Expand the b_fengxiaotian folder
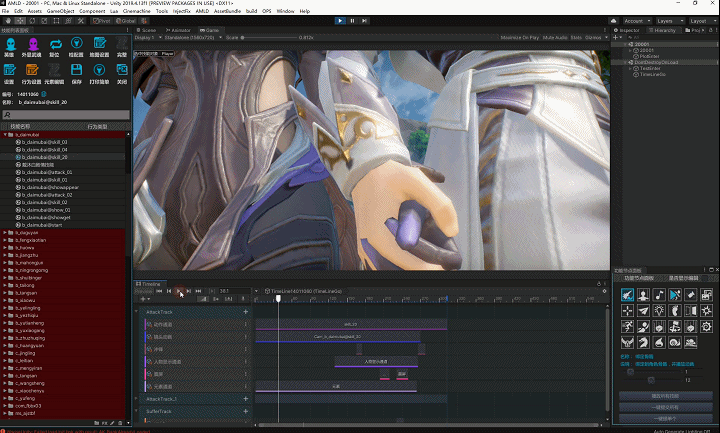The image size is (720, 433). click(5, 240)
